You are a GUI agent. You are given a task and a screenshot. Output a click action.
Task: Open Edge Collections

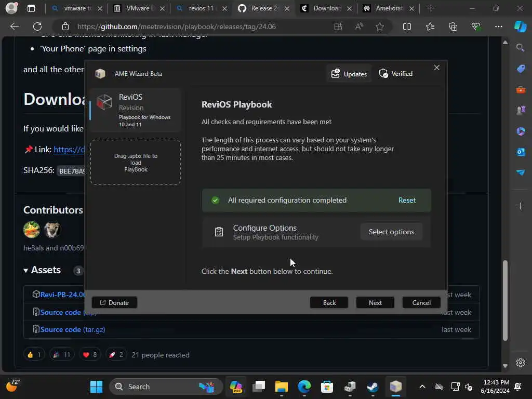pos(453,26)
